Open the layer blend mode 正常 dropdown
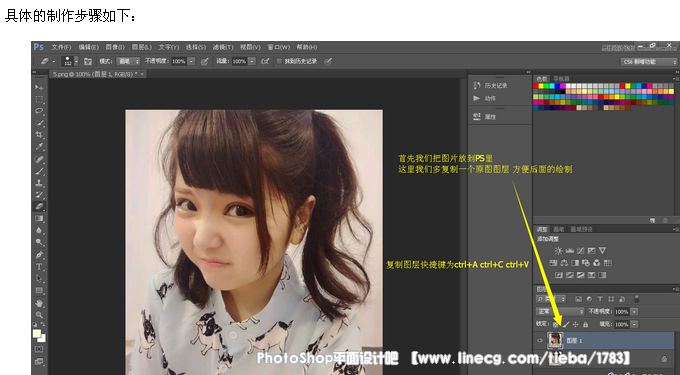680x375 pixels. pos(560,312)
